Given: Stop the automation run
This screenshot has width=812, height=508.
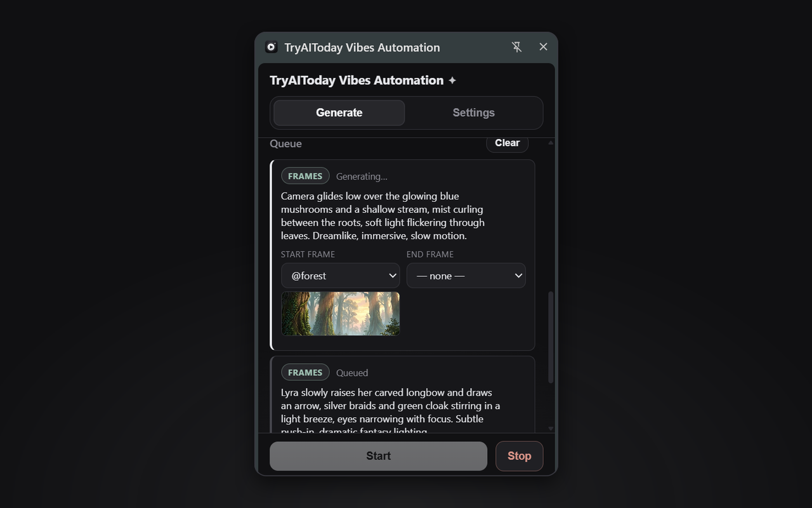Looking at the screenshot, I should (519, 456).
